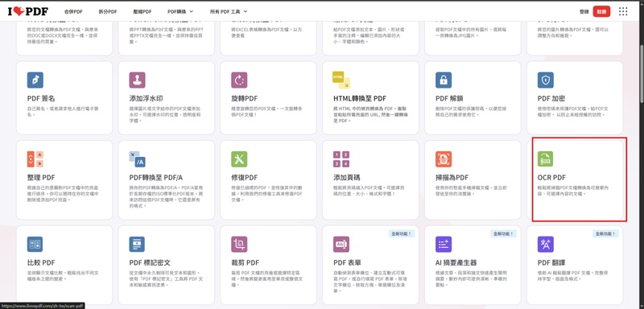This screenshot has height=309, width=644.
Task: Click description text under PDF 簽名
Action: 63,111
